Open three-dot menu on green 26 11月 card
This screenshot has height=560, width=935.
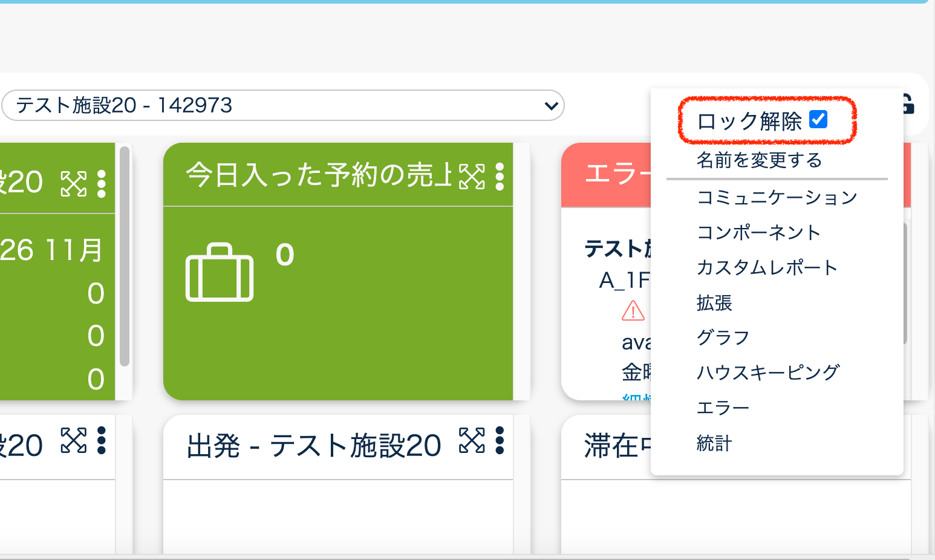(x=102, y=184)
